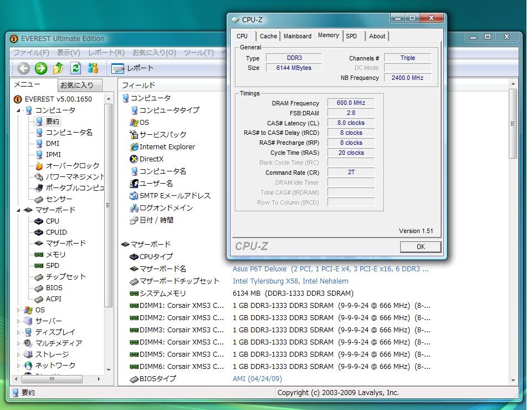Select the SPD item in sidebar tree
Image resolution: width=532 pixels, height=410 pixels.
[52, 265]
